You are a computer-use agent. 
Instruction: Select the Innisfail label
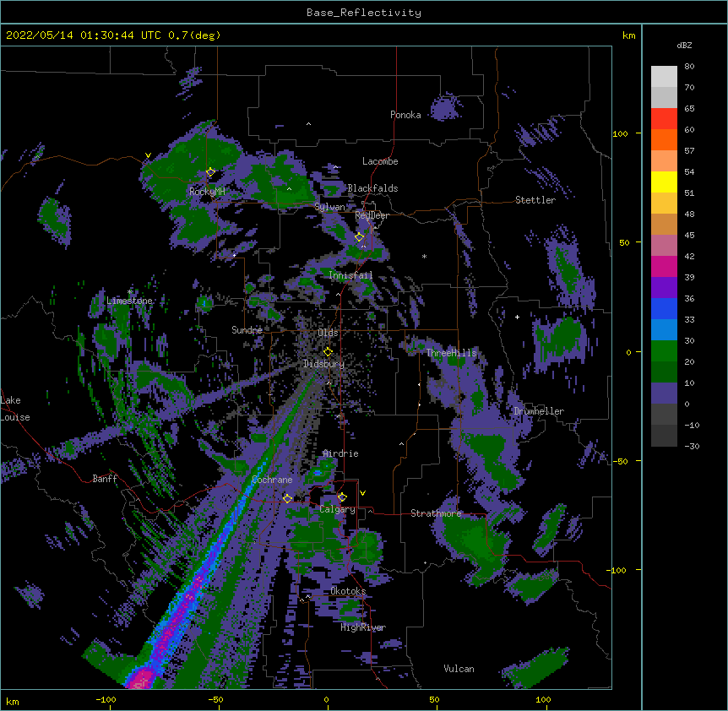click(350, 275)
